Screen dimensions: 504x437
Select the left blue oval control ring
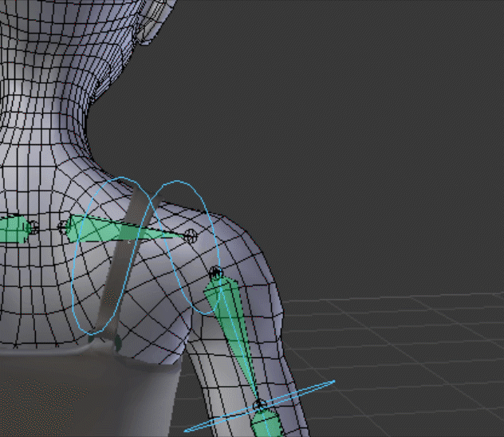112,255
